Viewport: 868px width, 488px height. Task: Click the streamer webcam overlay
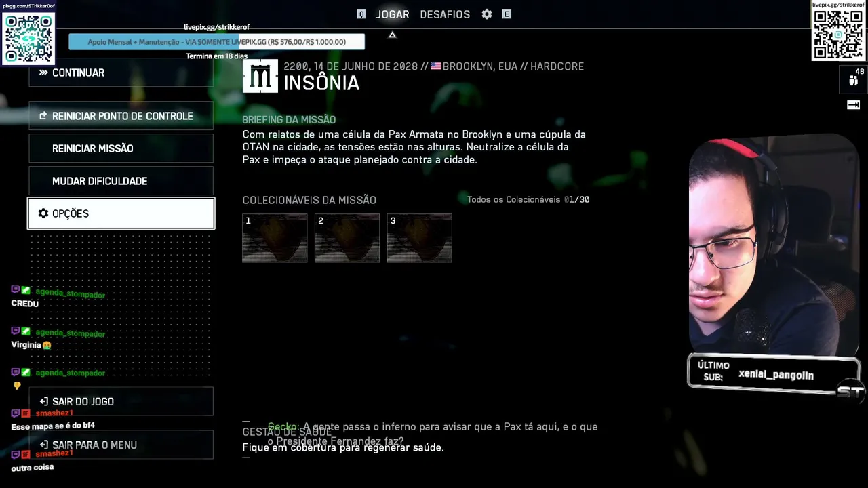point(774,244)
